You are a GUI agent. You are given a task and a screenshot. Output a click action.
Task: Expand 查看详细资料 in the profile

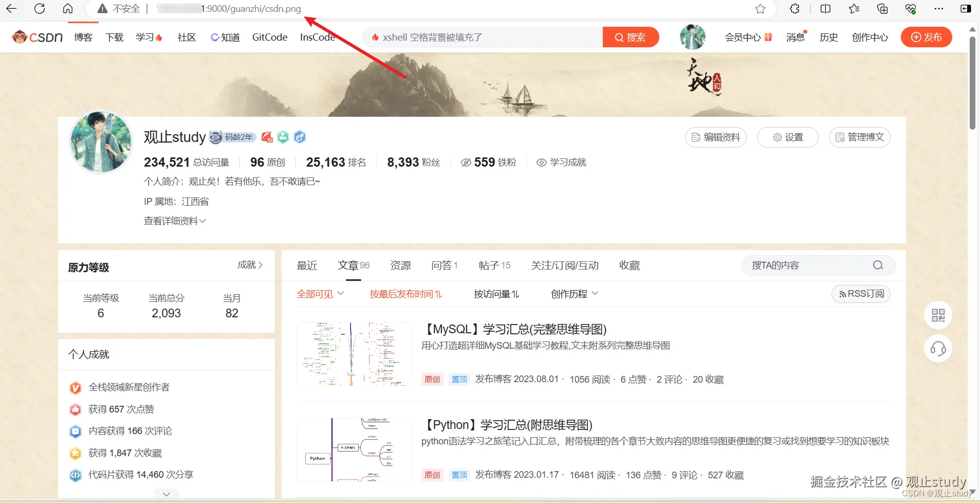tap(174, 221)
